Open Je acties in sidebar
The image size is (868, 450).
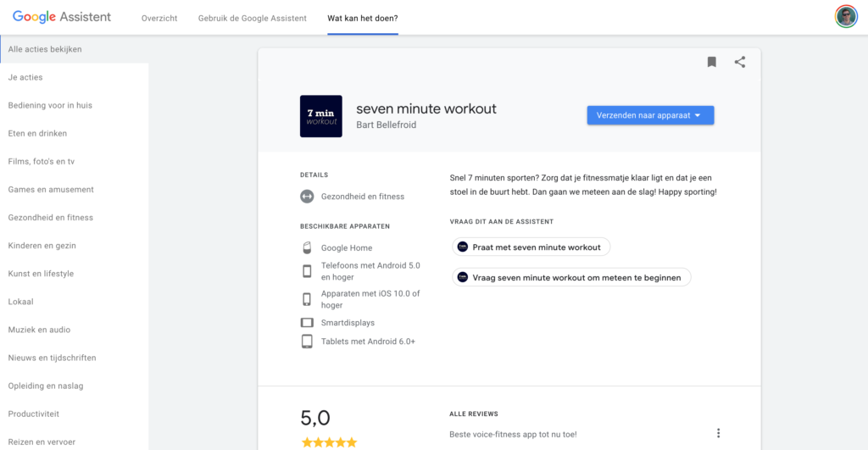coord(75,77)
